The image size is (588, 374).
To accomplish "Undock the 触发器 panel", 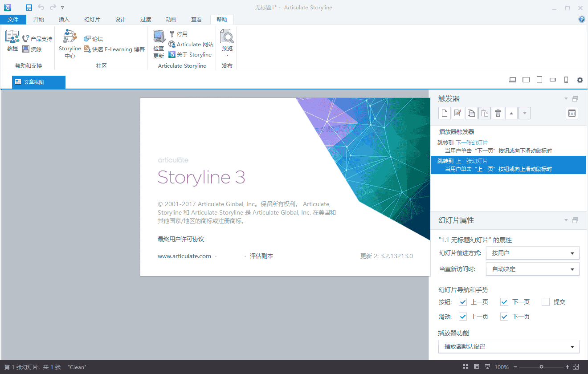I will coord(575,98).
